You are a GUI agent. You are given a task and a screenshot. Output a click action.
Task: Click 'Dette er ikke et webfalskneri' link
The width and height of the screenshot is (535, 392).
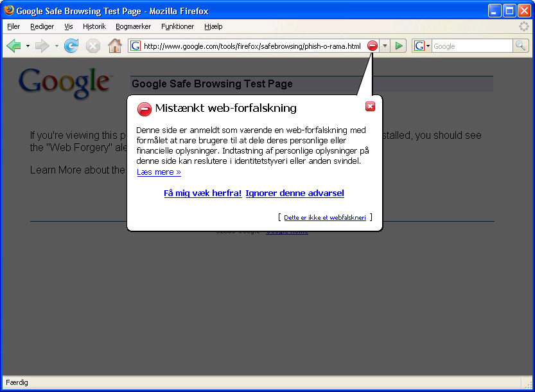(x=325, y=217)
